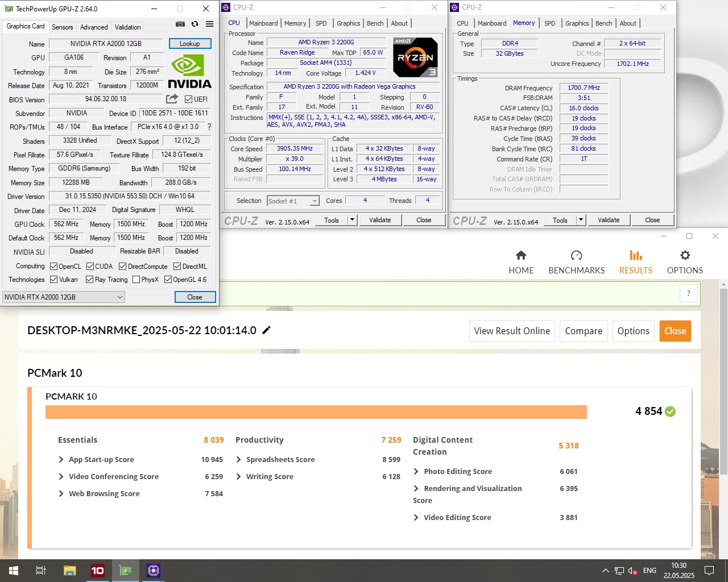Click the question mark help button in PCMark

(689, 293)
